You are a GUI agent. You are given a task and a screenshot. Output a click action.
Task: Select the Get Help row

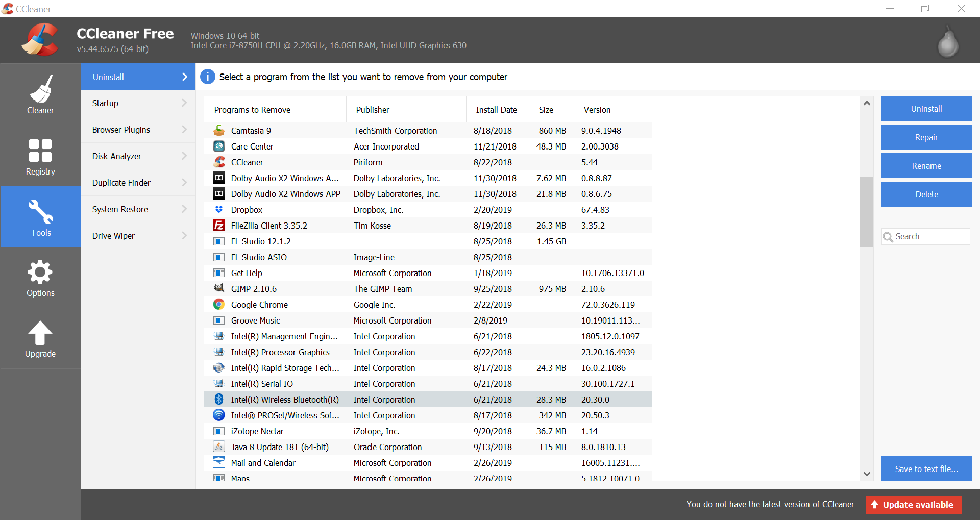[x=428, y=273]
